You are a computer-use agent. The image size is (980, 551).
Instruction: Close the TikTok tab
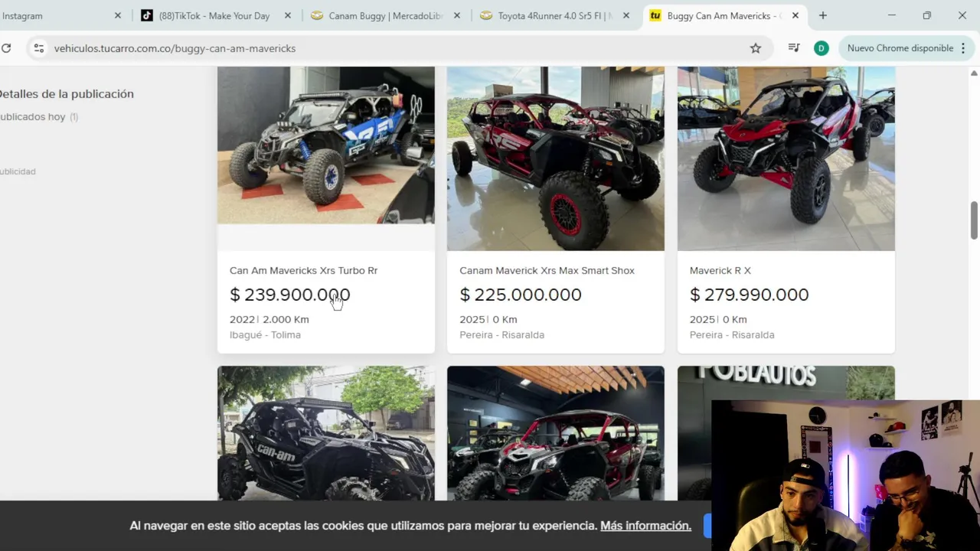(287, 15)
